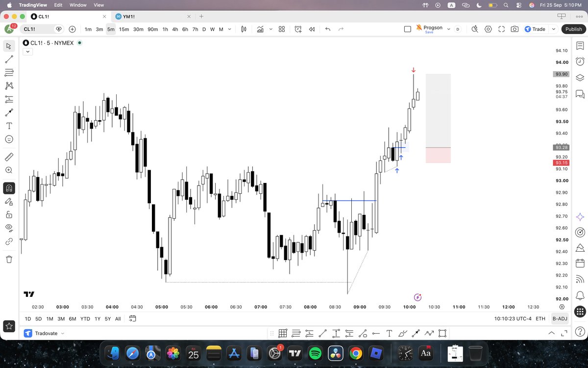Toggle lock all drawing tools
This screenshot has width=588, height=368.
(9, 215)
